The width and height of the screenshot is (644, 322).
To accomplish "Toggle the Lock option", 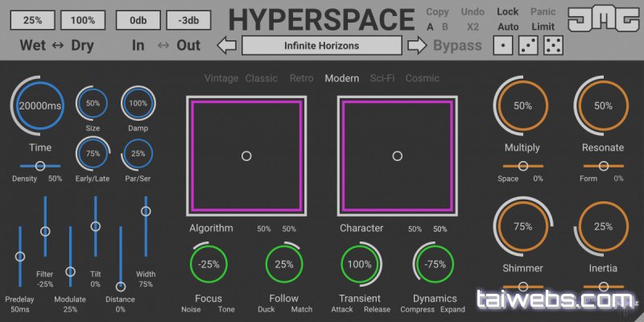I will click(x=508, y=12).
